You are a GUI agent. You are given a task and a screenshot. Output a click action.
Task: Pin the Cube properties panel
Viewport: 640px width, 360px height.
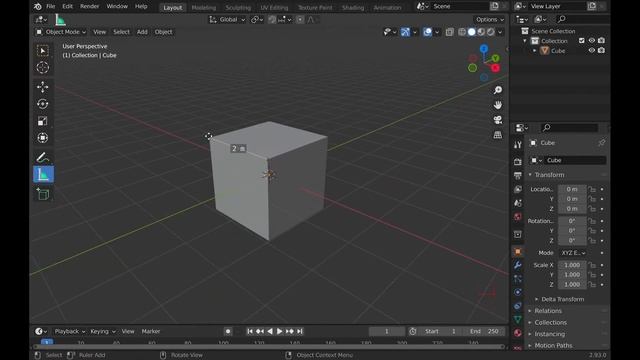601,143
